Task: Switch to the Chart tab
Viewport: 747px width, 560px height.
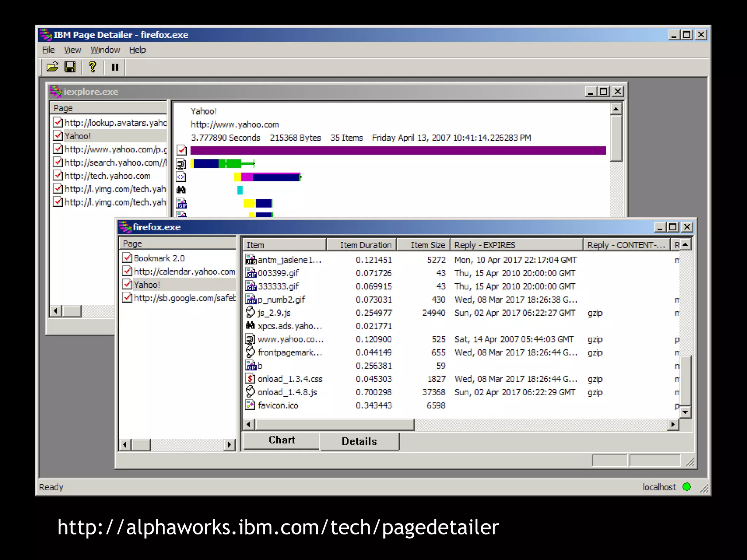Action: 282,440
